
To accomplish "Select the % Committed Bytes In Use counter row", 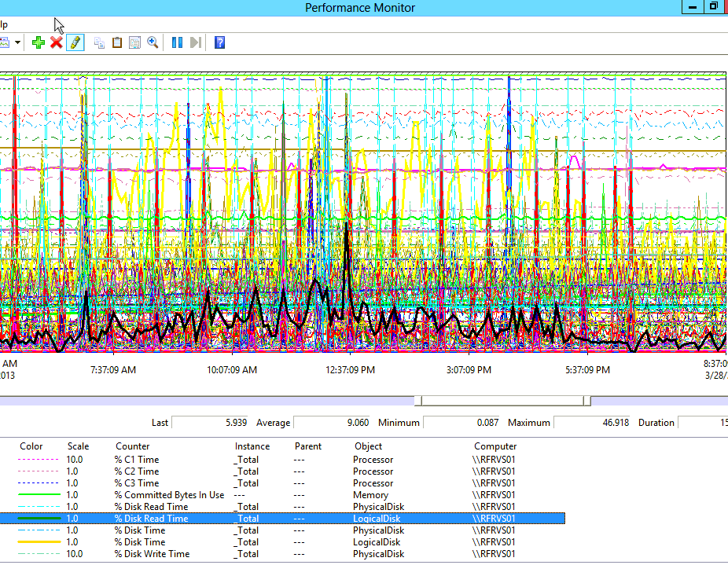I will tap(169, 495).
